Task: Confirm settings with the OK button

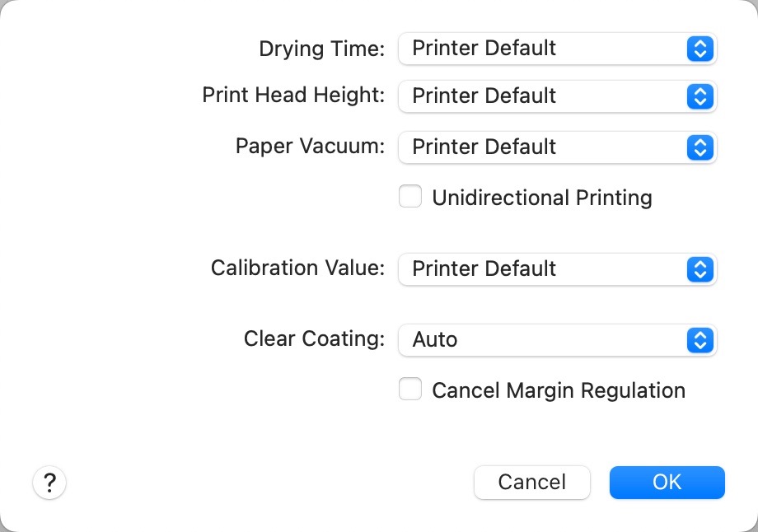Action: point(667,483)
